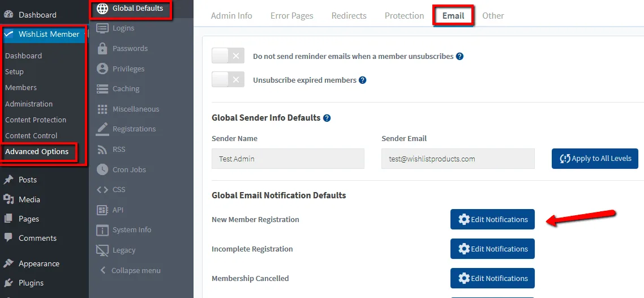Click the Media icon
The image size is (644, 298).
(x=8, y=199)
